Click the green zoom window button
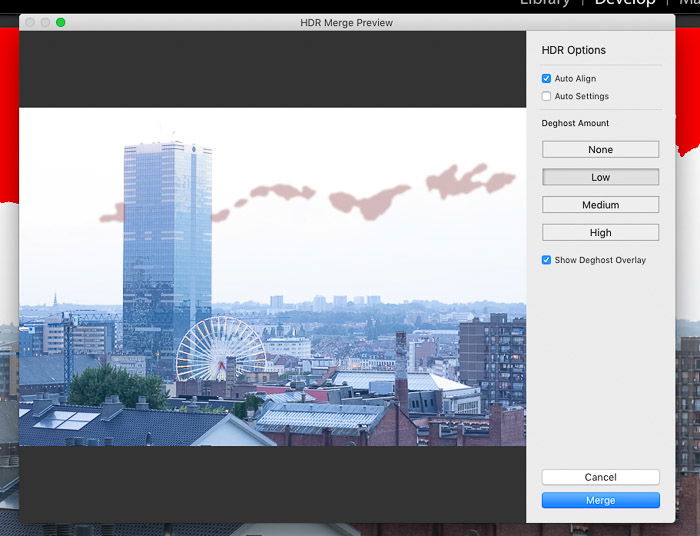Image resolution: width=700 pixels, height=536 pixels. click(x=60, y=22)
